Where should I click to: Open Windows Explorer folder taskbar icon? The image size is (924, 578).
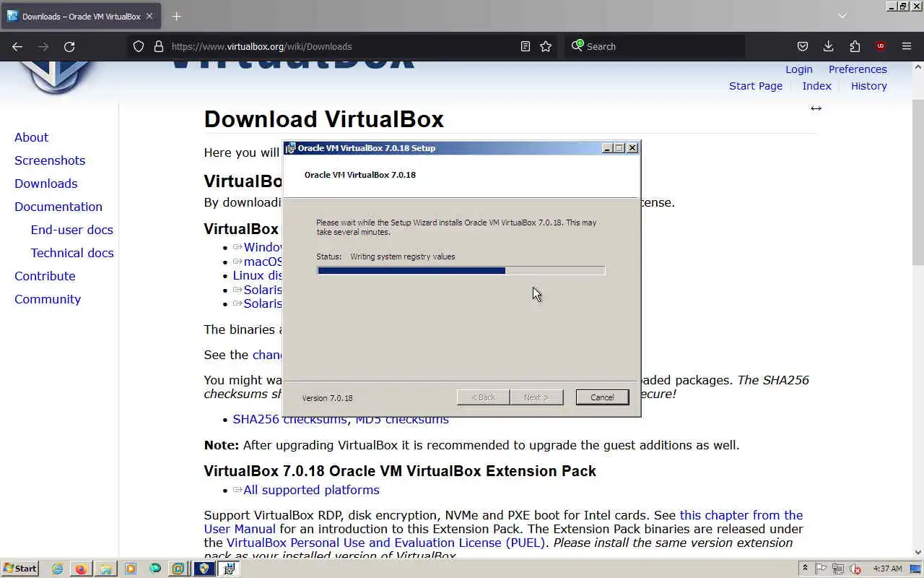105,569
